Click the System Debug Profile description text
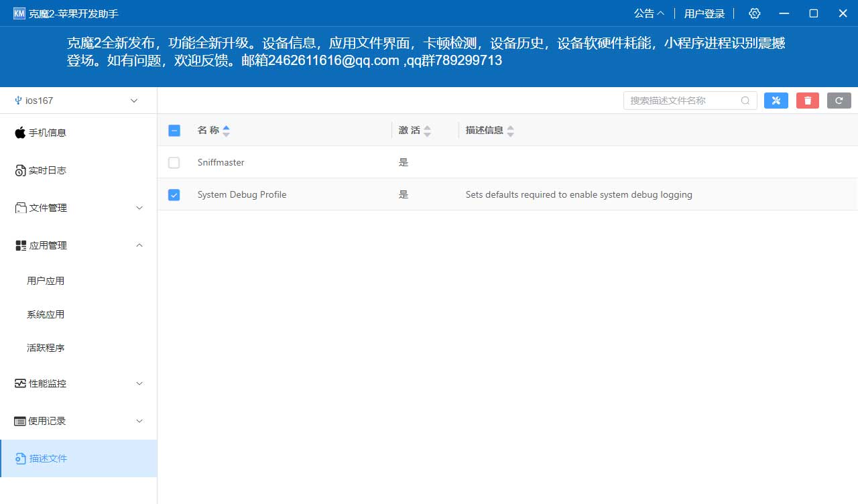 pyautogui.click(x=579, y=195)
